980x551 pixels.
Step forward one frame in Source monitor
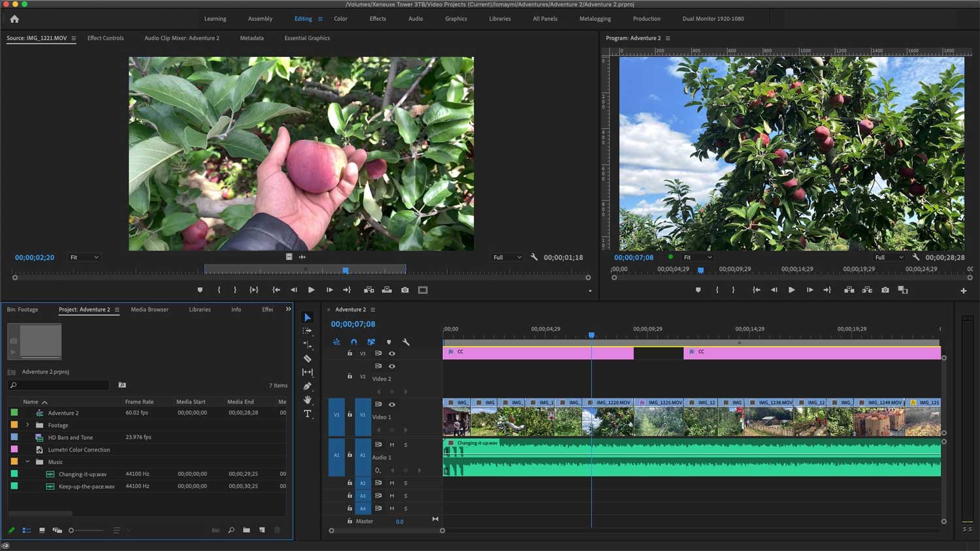tap(329, 290)
